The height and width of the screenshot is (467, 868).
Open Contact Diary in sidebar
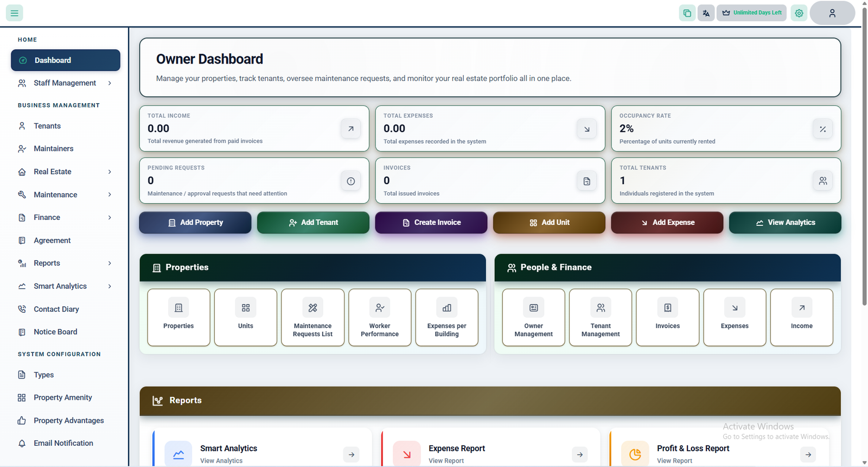(x=66, y=309)
